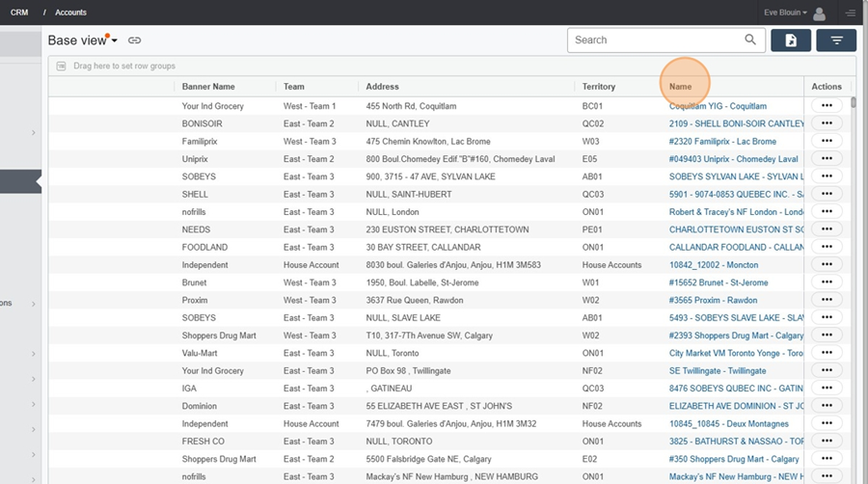The width and height of the screenshot is (868, 484).
Task: Click the row groups drop zone
Action: click(449, 66)
